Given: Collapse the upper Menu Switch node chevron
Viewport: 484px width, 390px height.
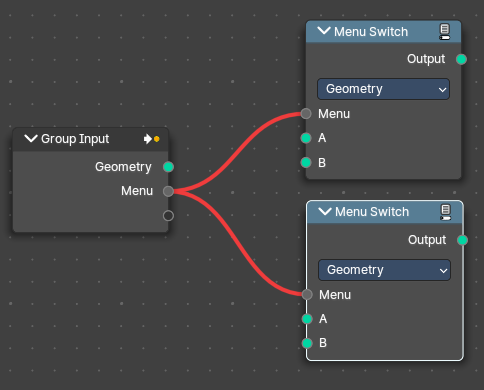Looking at the screenshot, I should [x=324, y=31].
